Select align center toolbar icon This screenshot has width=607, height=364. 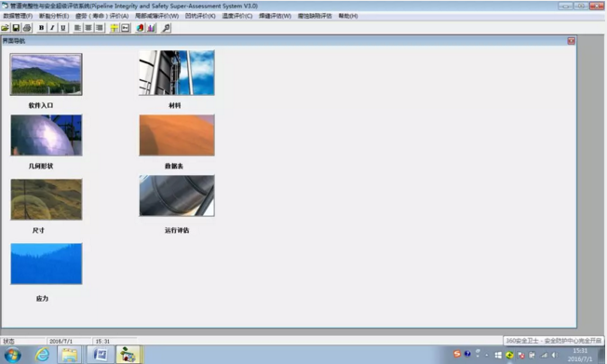pos(88,28)
